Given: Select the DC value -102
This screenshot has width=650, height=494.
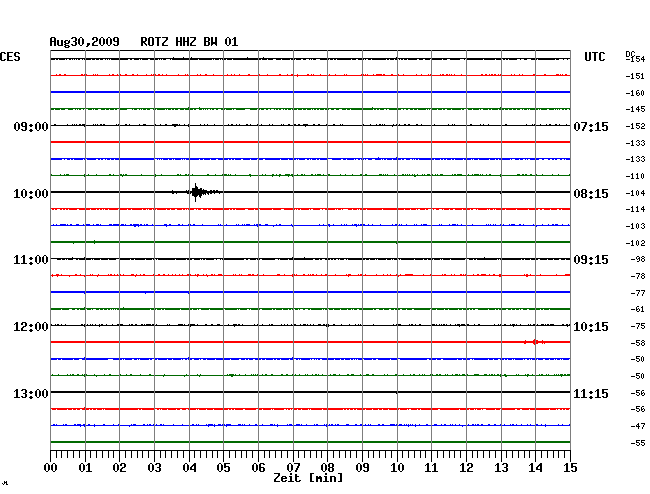Looking at the screenshot, I should pyautogui.click(x=635, y=243).
